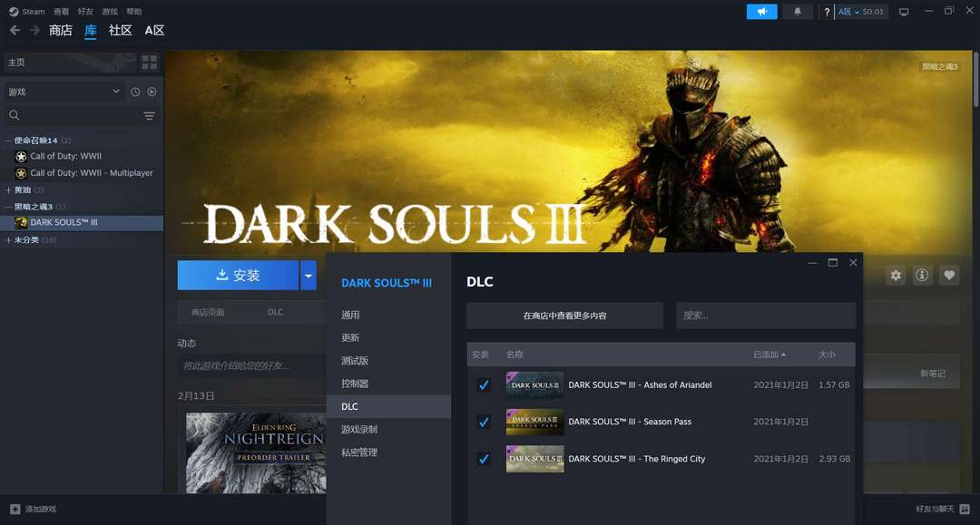Open the 查看 menu
This screenshot has height=525, width=980.
(x=62, y=11)
